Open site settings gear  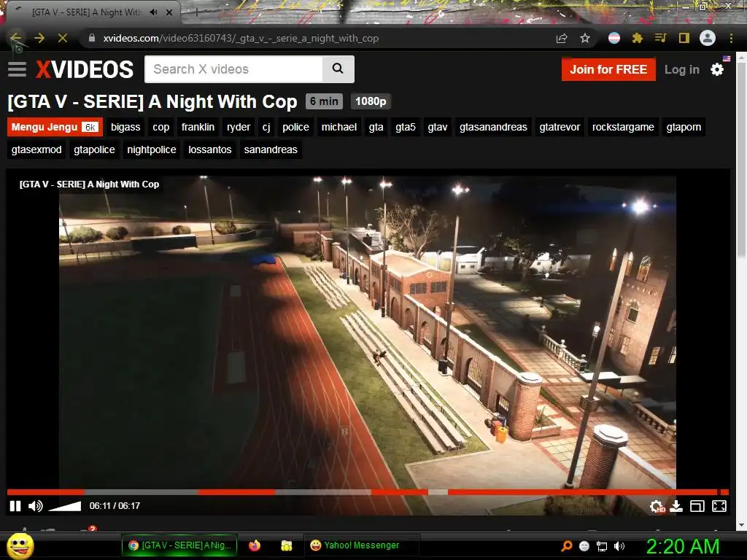pos(717,69)
